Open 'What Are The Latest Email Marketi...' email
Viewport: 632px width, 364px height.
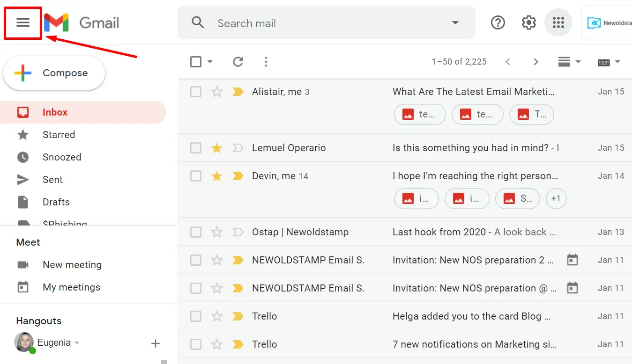pyautogui.click(x=474, y=92)
